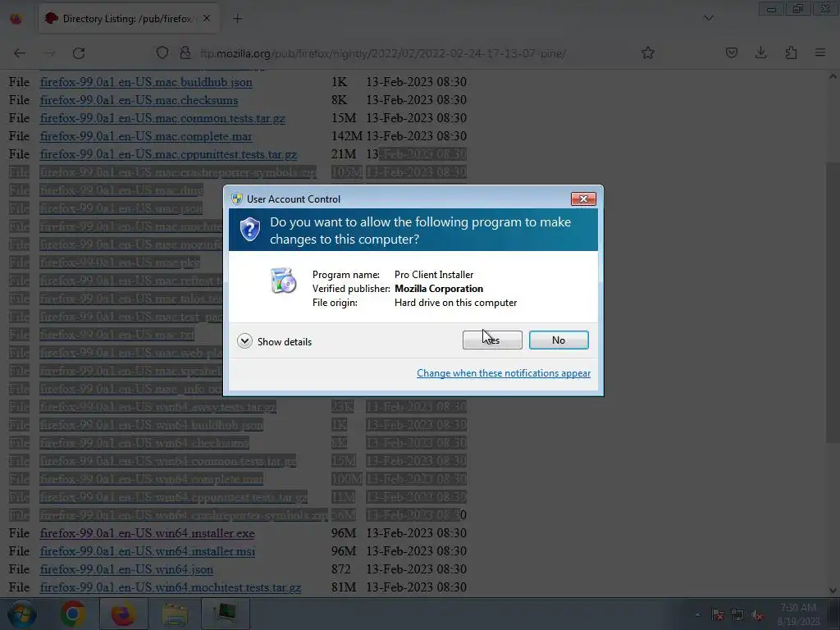Viewport: 840px width, 630px height.
Task: Bookmark this page with star icon
Action: click(x=648, y=53)
